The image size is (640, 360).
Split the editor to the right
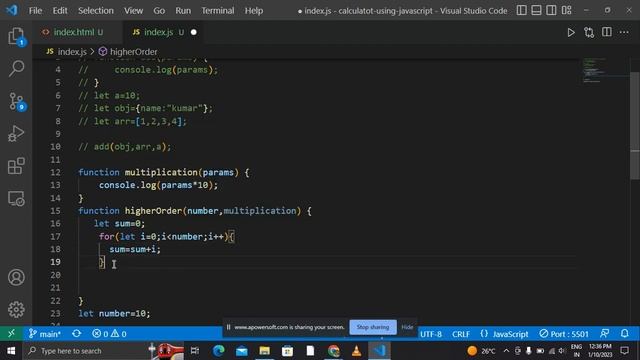pos(607,32)
